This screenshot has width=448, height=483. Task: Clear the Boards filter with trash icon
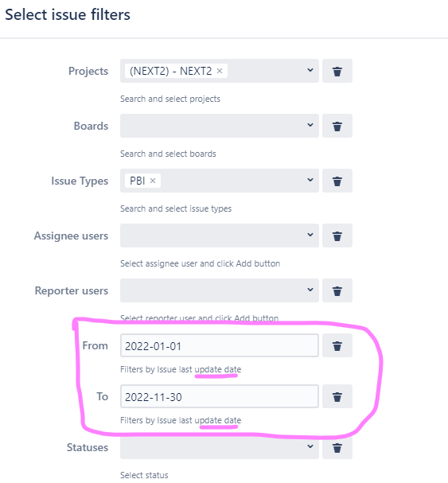click(337, 126)
